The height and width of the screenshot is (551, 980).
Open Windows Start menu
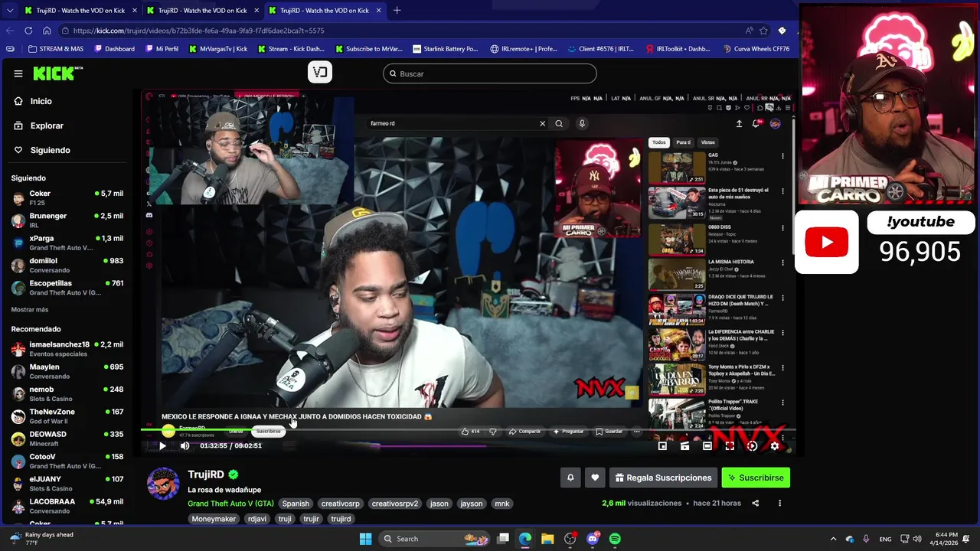366,539
